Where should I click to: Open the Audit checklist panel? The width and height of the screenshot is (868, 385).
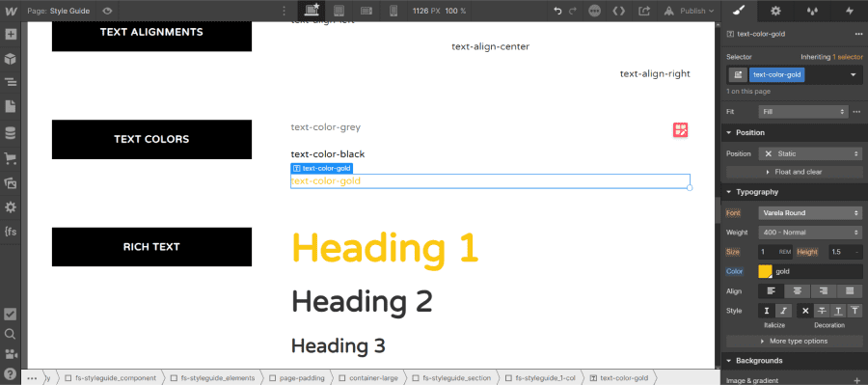(x=11, y=315)
